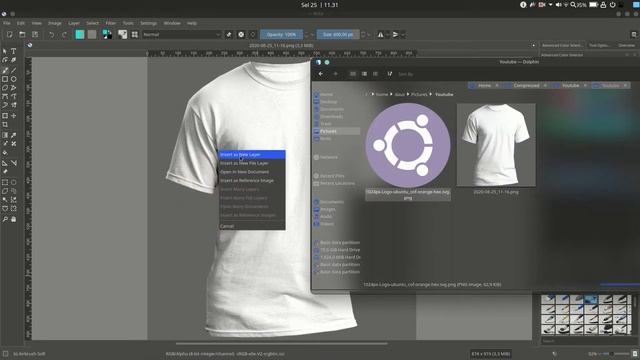This screenshot has height=360, width=640.
Task: Click the clock in top panel
Action: tap(320, 5)
